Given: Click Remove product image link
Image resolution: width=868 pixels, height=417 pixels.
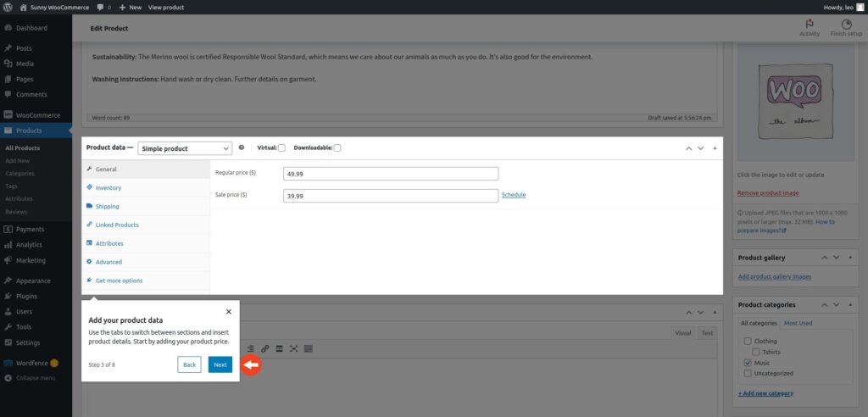Looking at the screenshot, I should [768, 192].
